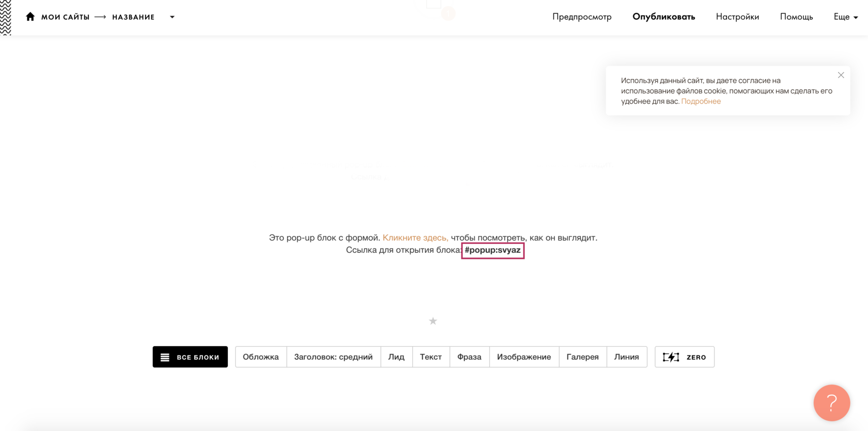Viewport: 868px width, 431px height.
Task: Add a Галерея block
Action: coord(582,357)
